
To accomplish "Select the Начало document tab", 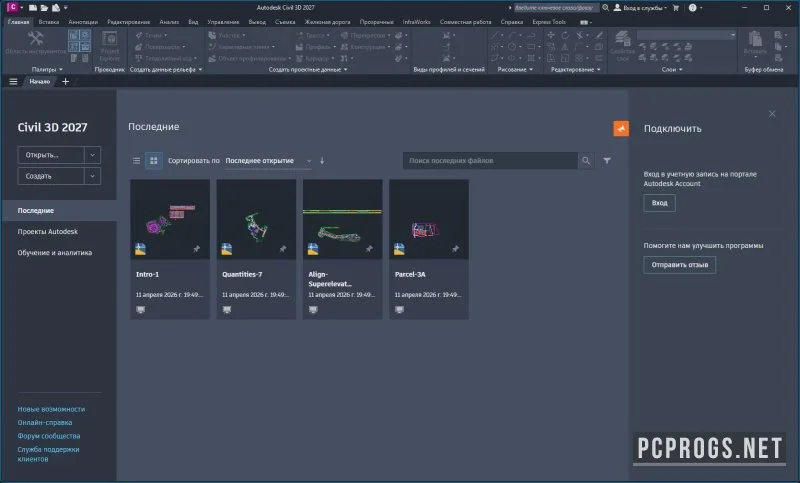I will pos(39,82).
